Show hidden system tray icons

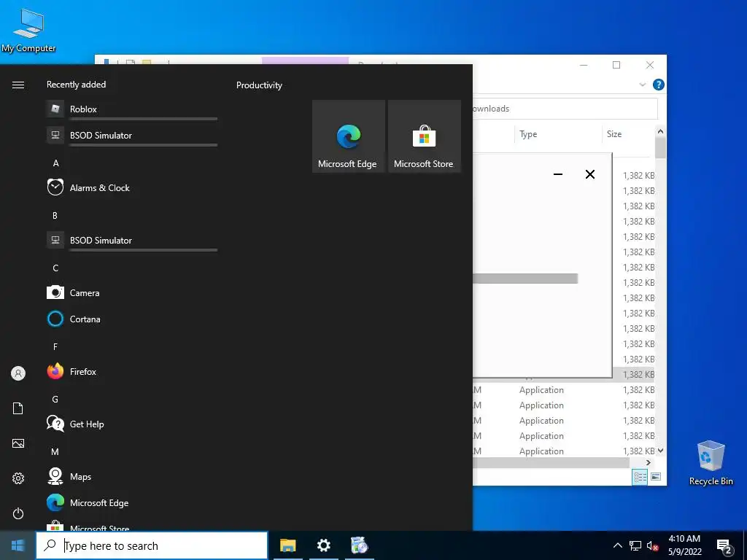617,545
